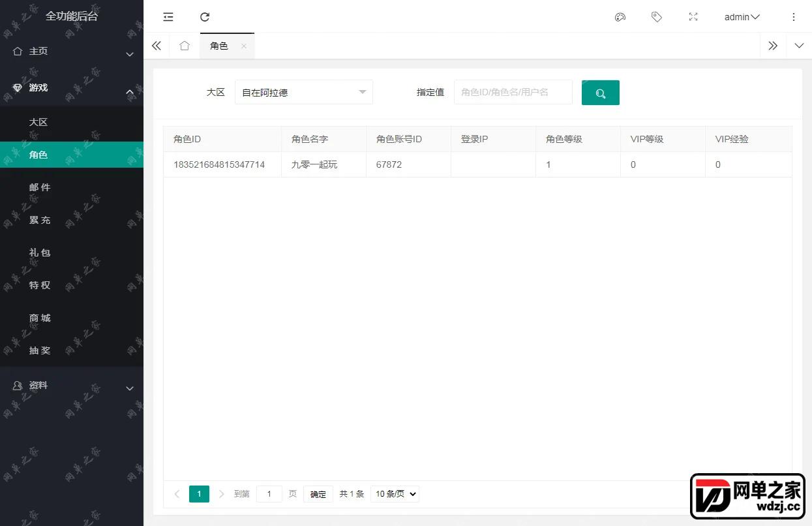Viewport: 812px width, 526px height.
Task: Expand the 主页 sidebar menu
Action: (72, 52)
